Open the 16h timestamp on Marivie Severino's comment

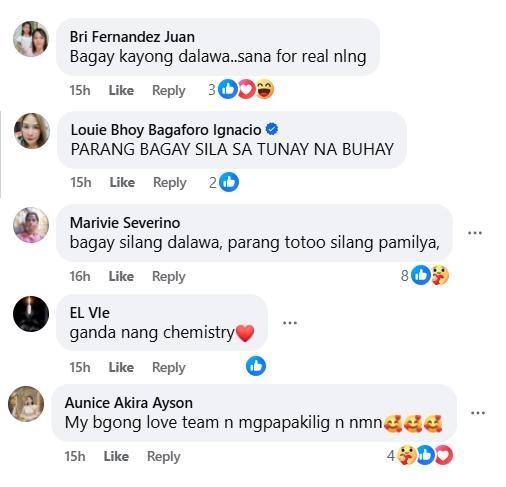point(80,276)
